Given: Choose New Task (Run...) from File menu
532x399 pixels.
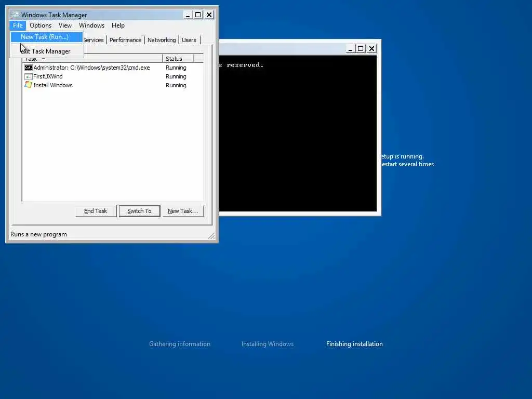Looking at the screenshot, I should 47,37.
